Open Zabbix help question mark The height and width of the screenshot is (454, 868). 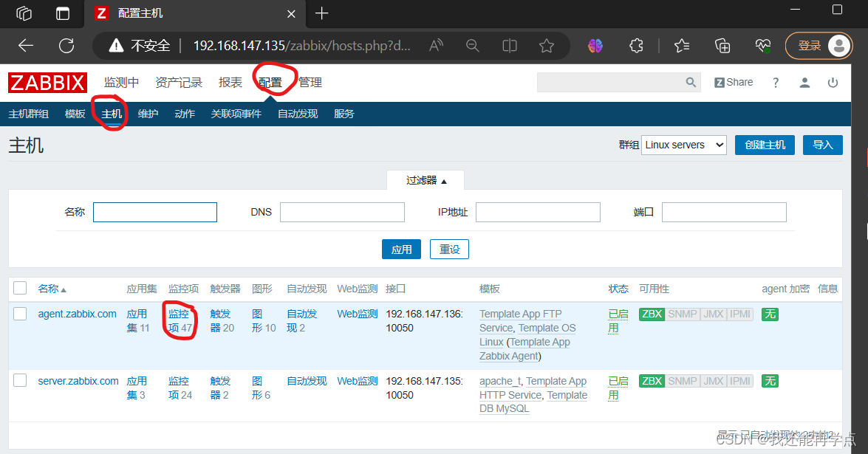776,83
